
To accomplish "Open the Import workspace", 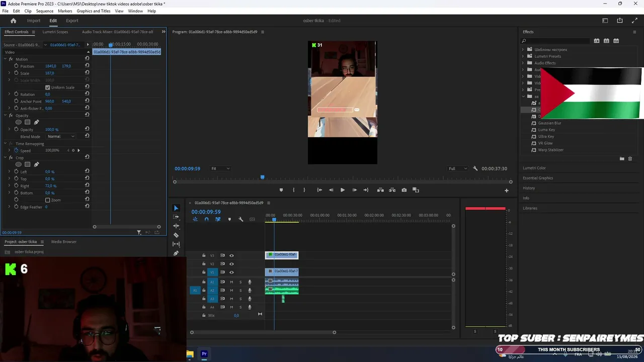I will click(x=34, y=21).
